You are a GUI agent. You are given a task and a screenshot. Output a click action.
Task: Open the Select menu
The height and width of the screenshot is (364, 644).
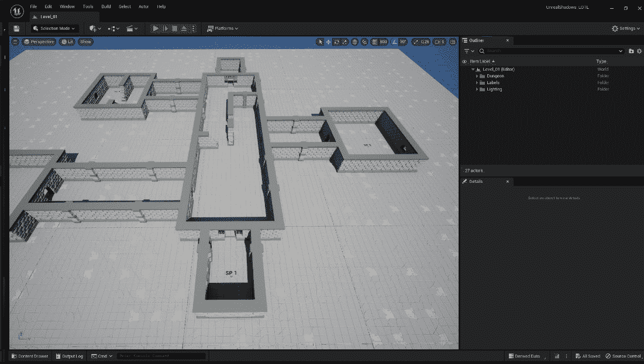(x=125, y=6)
